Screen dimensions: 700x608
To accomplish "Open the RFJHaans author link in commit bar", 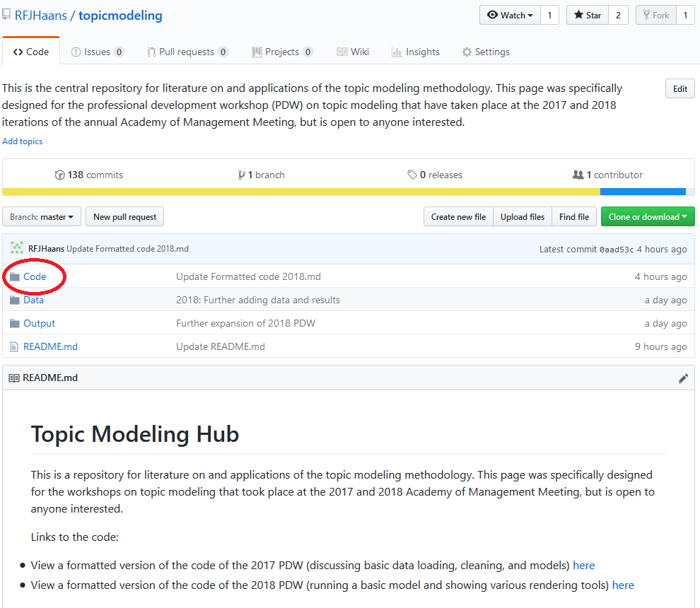I will click(47, 249).
